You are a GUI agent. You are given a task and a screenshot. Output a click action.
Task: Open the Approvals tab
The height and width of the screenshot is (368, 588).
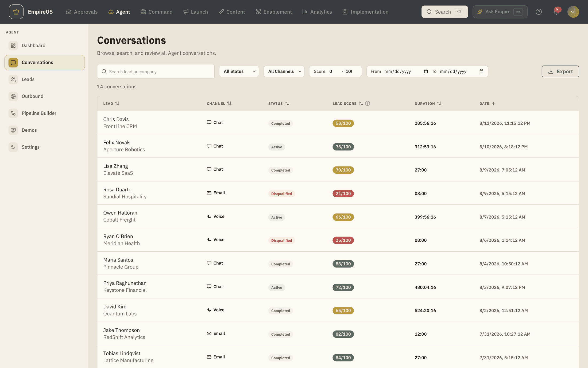pos(82,12)
